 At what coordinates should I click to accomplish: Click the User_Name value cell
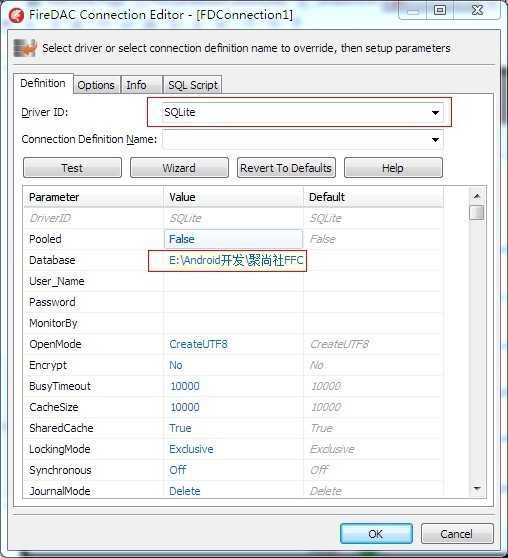[234, 281]
